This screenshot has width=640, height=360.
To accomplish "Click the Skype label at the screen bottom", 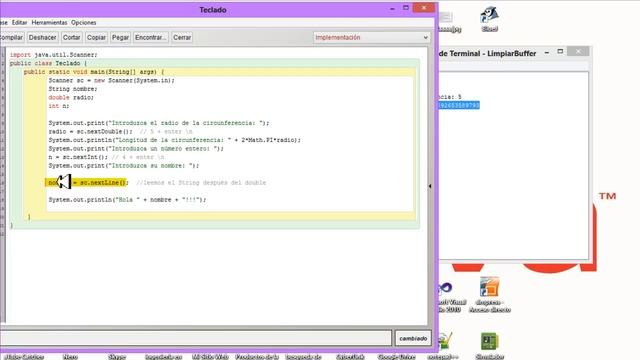I will tap(117, 357).
